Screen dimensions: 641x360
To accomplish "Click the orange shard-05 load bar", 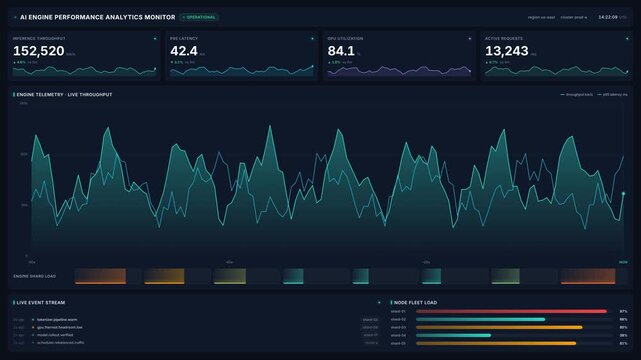I will coord(496,344).
